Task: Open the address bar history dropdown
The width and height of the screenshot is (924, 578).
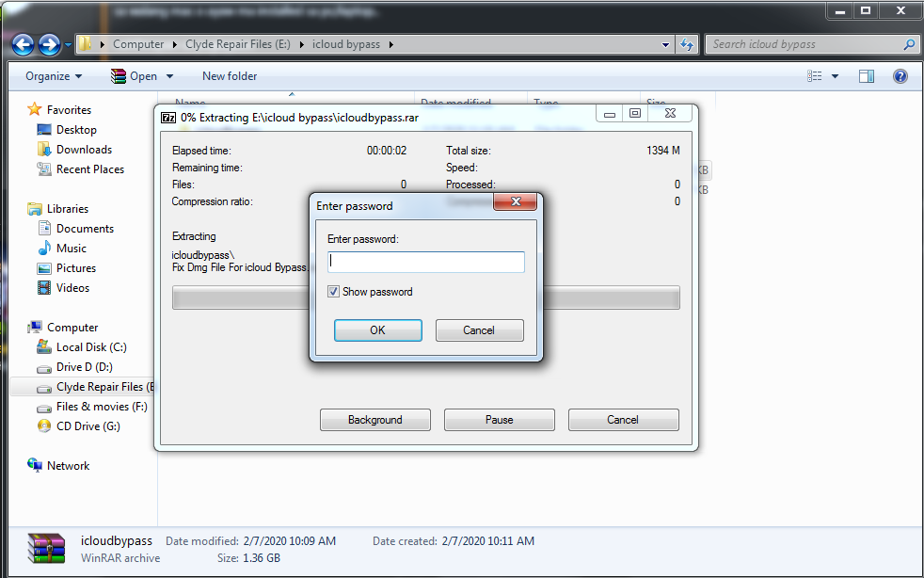Action: coord(665,44)
